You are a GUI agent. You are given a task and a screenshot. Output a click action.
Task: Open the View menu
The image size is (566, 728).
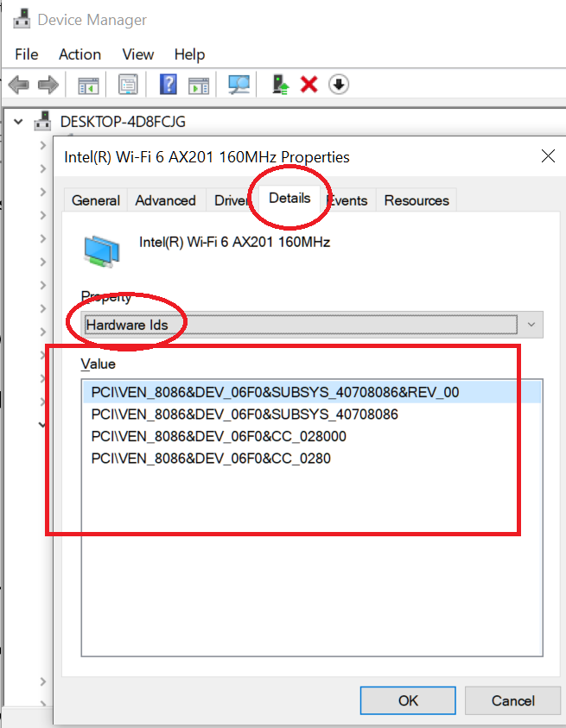[x=138, y=54]
